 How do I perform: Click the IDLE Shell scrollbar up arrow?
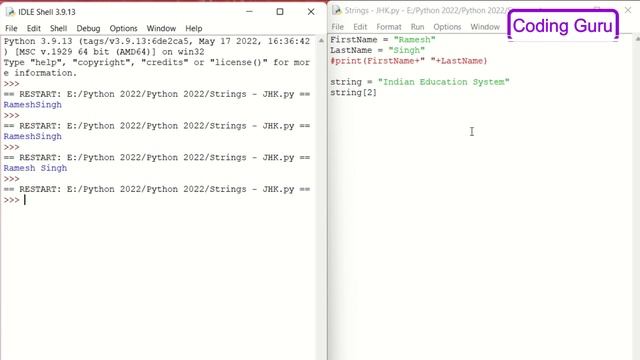click(321, 40)
